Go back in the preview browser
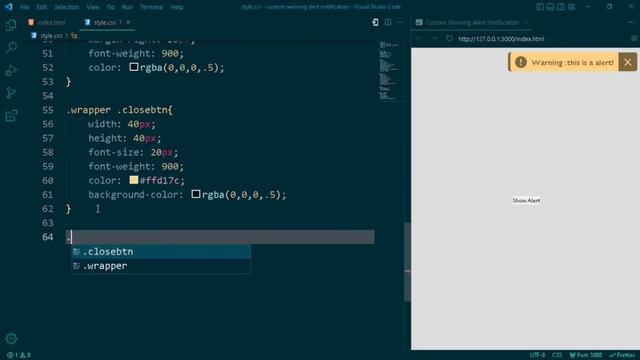This screenshot has width=640, height=360. [x=419, y=38]
